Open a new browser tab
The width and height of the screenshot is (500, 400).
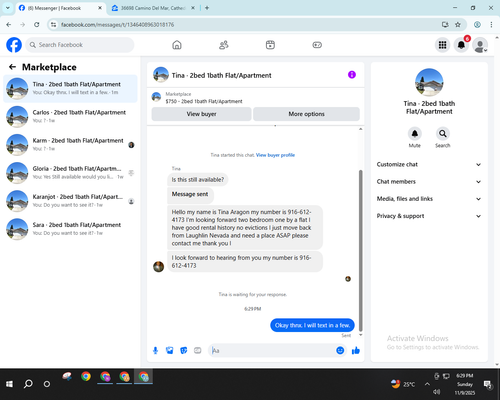(x=207, y=8)
